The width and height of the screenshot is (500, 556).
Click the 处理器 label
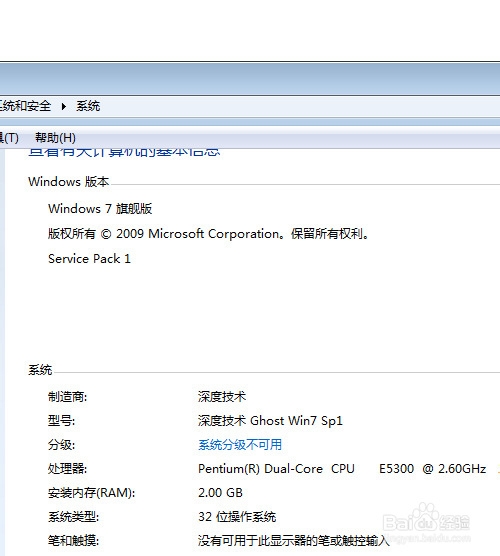pos(67,469)
